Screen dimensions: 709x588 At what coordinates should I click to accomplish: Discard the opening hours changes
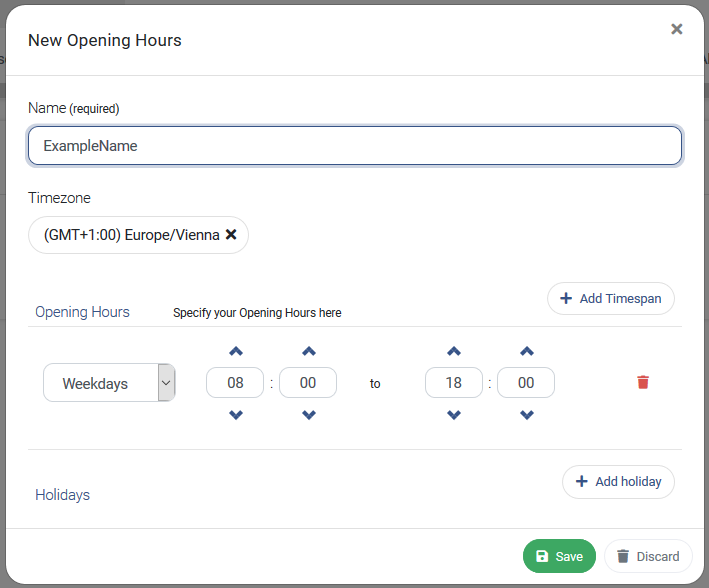[x=648, y=556]
